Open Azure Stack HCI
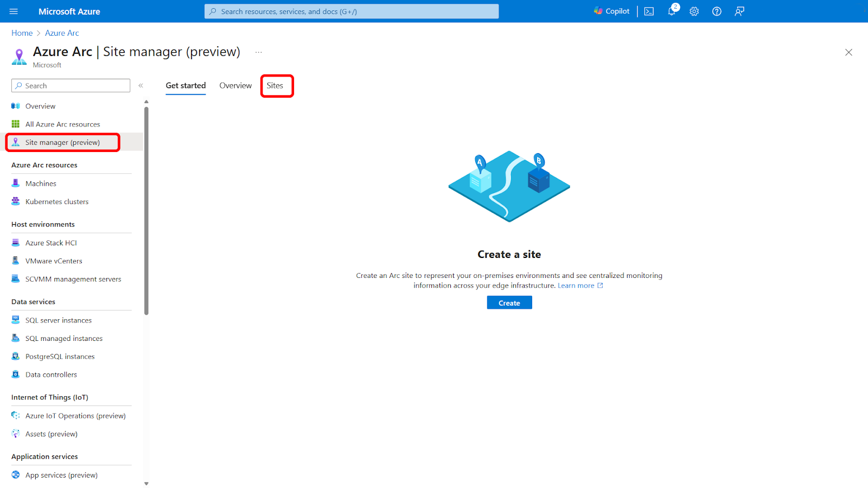The height and width of the screenshot is (488, 868). [x=52, y=243]
